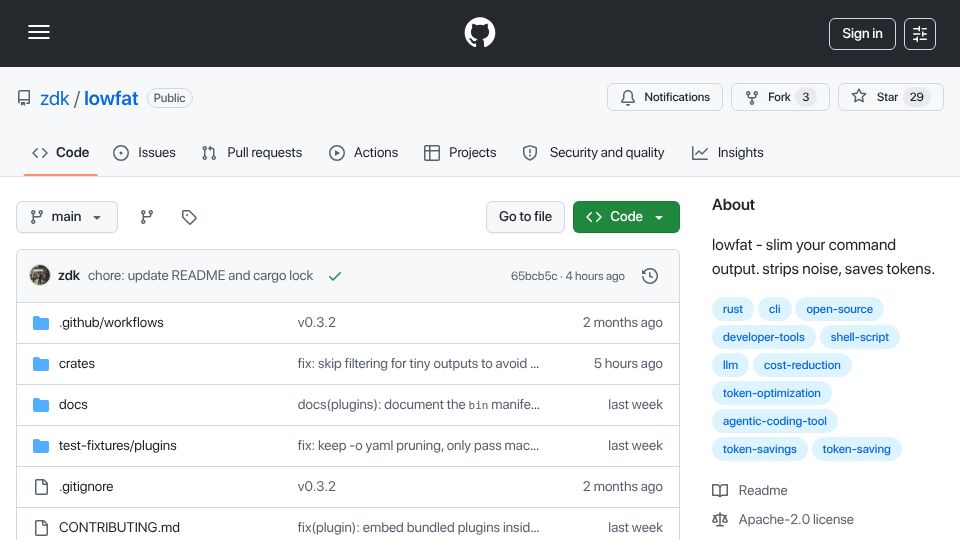Open the Apache-2.0 license link
The image size is (960, 540).
tap(783, 520)
